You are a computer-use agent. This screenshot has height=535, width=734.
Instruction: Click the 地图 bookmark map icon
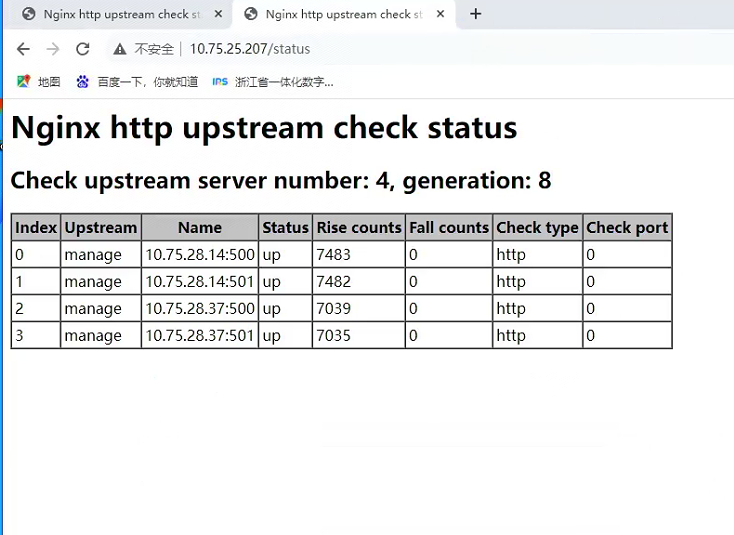coord(23,82)
